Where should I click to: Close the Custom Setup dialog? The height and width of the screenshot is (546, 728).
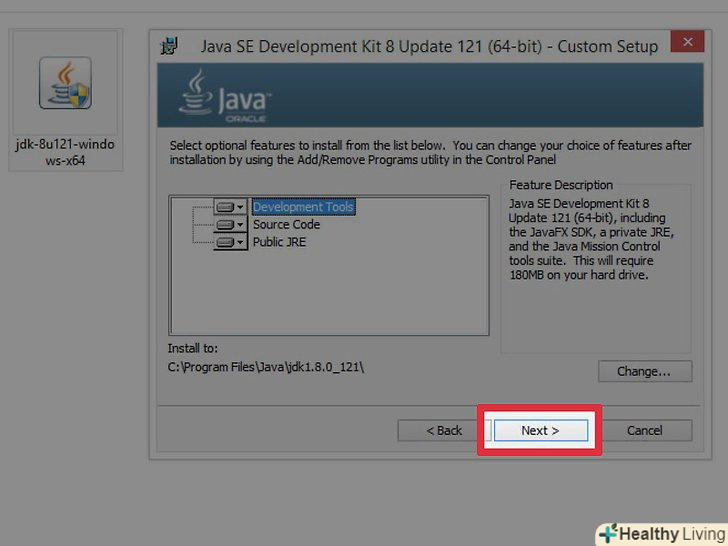point(688,42)
